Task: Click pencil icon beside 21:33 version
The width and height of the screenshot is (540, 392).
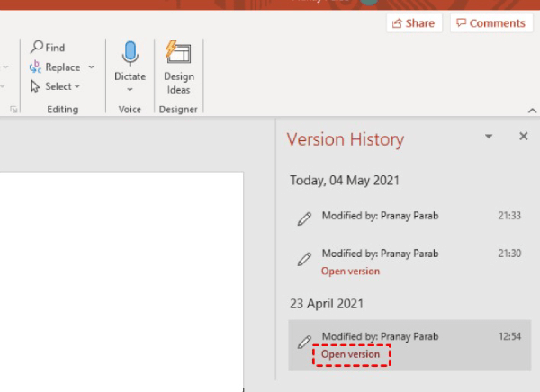Action: click(304, 218)
